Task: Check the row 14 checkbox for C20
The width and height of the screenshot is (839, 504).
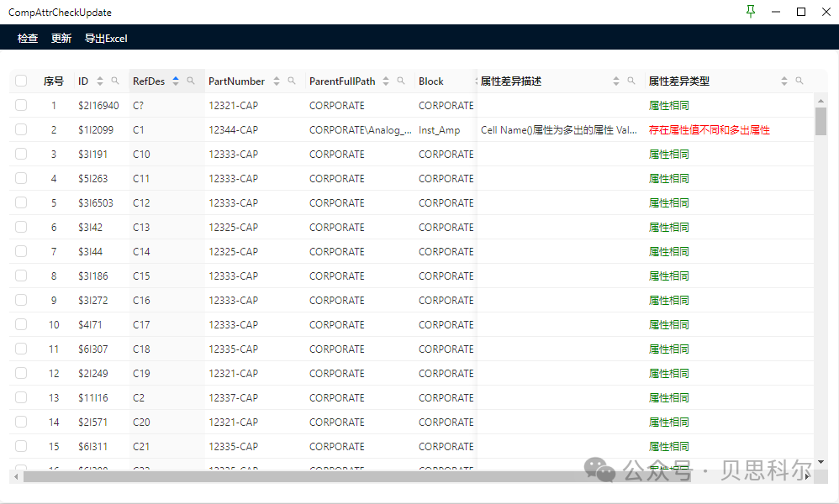Action: (21, 422)
